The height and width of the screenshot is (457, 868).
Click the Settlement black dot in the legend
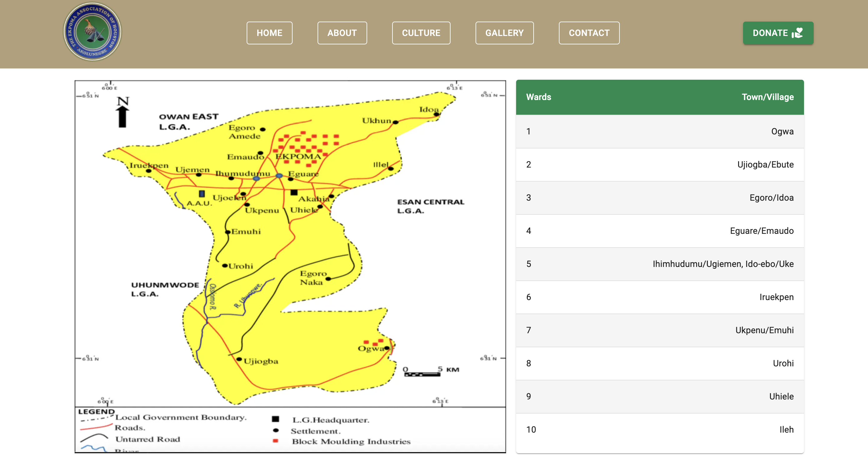276,430
